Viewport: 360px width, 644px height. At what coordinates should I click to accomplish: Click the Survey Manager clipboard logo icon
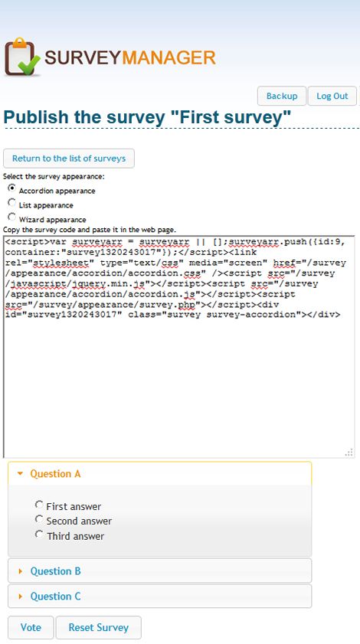click(23, 57)
